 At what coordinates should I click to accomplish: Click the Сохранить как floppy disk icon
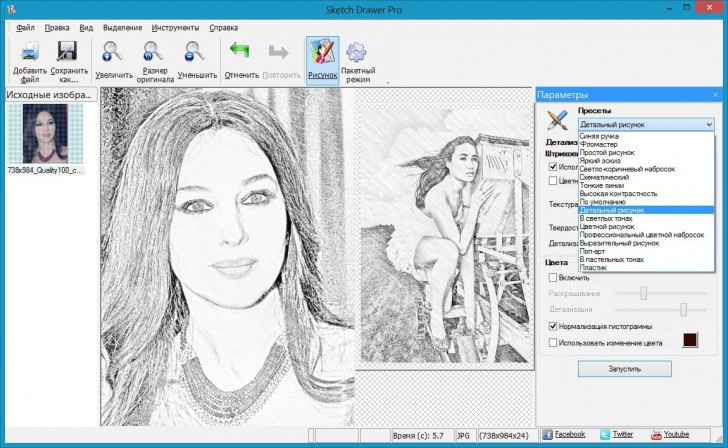click(x=68, y=52)
